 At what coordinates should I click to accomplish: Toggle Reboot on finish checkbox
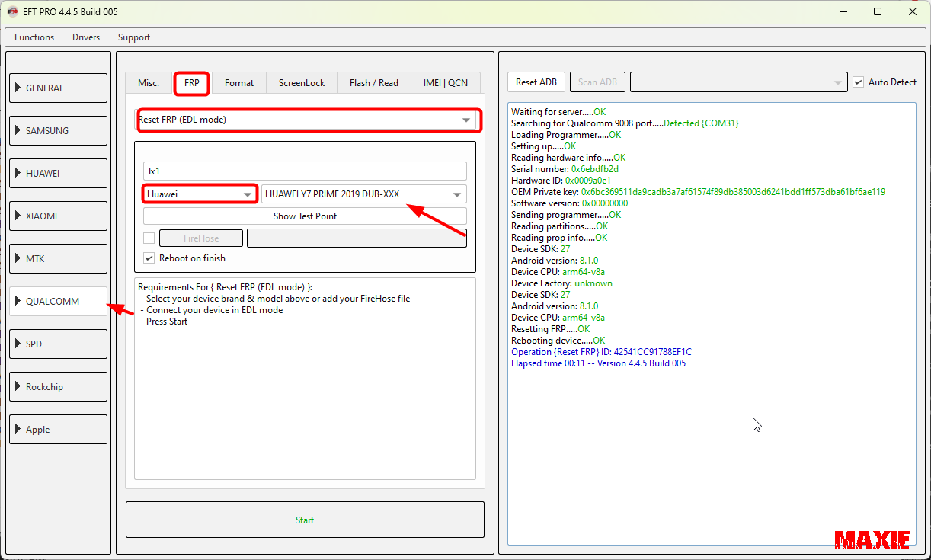click(149, 258)
